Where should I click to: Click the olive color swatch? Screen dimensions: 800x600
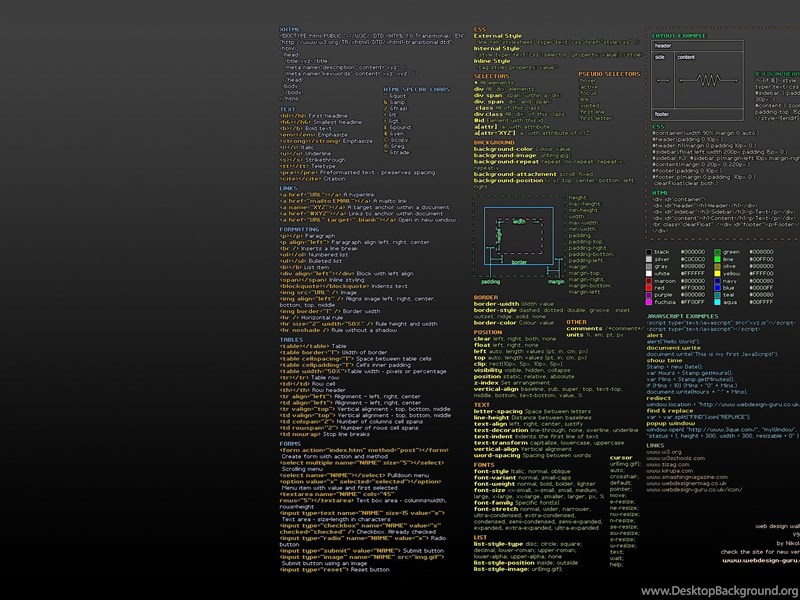[717, 266]
